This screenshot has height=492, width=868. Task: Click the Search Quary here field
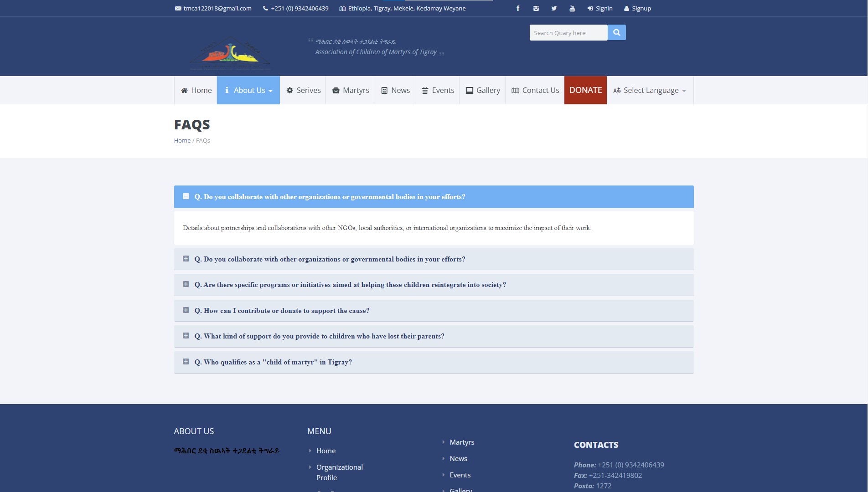pyautogui.click(x=568, y=33)
